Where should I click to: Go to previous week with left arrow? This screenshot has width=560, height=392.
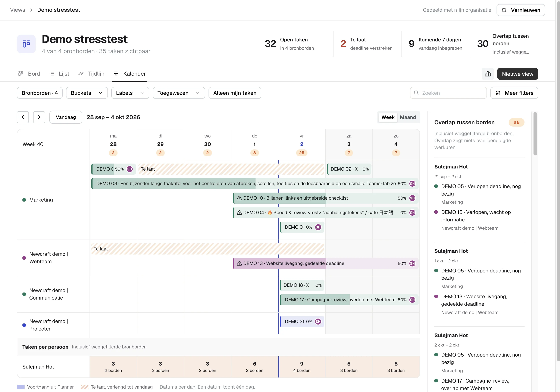point(23,117)
